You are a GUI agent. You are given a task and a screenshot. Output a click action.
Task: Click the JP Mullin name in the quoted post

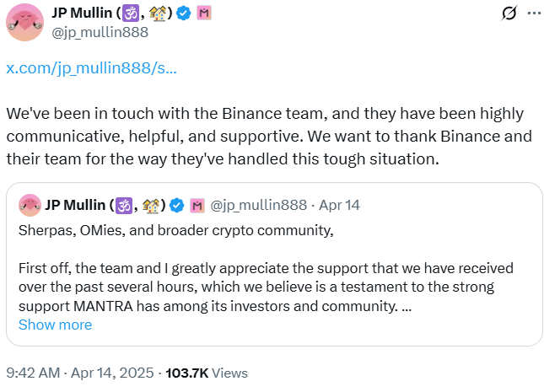[78, 205]
